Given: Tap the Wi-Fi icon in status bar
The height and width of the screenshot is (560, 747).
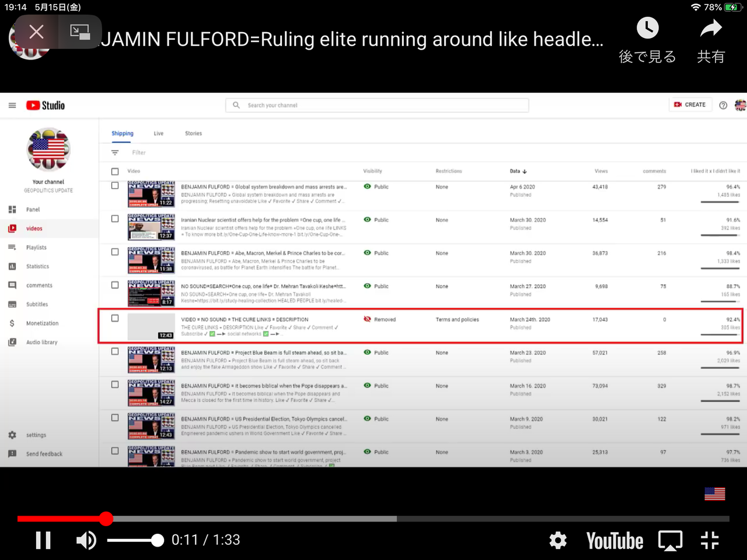Looking at the screenshot, I should tap(696, 7).
